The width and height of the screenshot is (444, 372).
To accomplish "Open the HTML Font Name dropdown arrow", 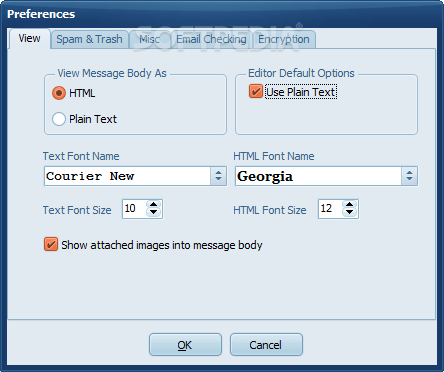I will pyautogui.click(x=409, y=176).
